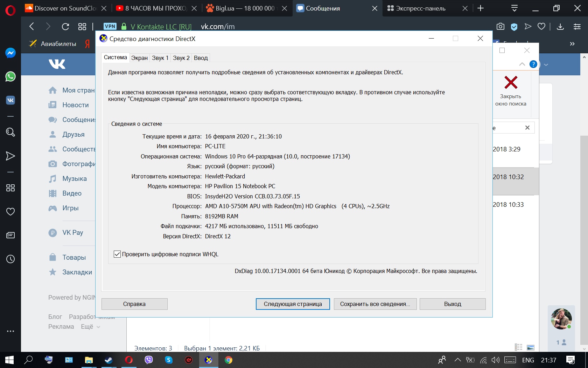Click Сохранить все сведения button
Screen dimensions: 588x368
(x=375, y=304)
